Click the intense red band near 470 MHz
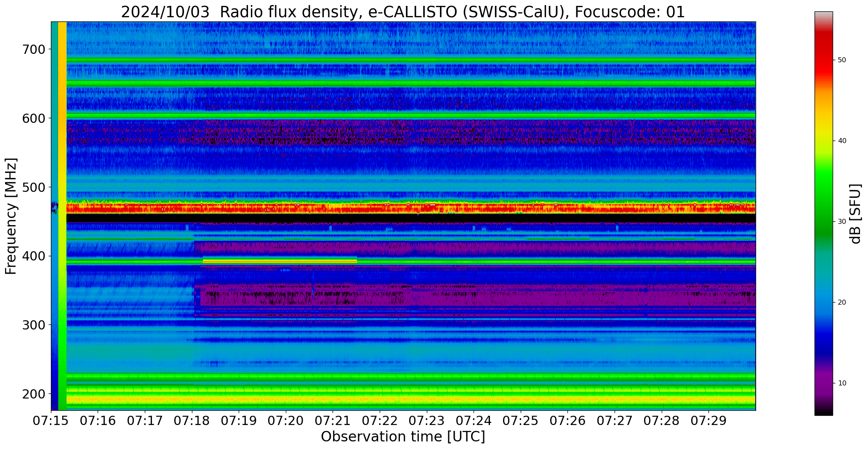Viewport: 868px width, 449px height. tap(411, 207)
